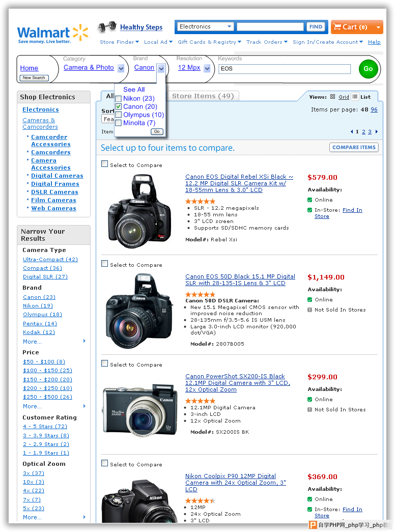
Task: Select Canon EOS 50D to compare
Action: pyautogui.click(x=105, y=264)
